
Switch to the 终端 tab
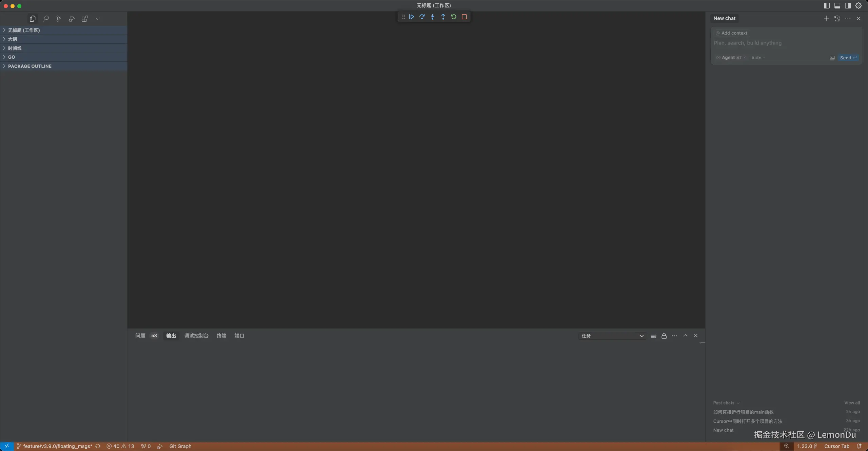(221, 336)
